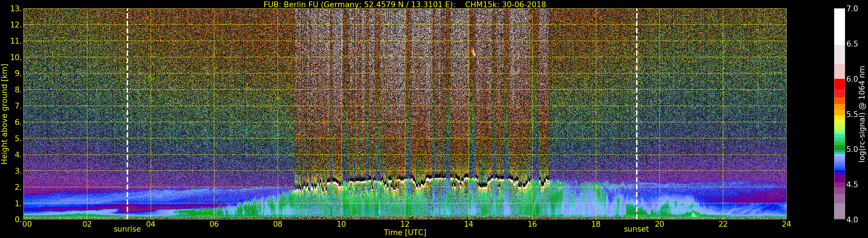The width and height of the screenshot is (868, 238).
Task: Click the time axis tick label '02'
Action: [x=87, y=224]
